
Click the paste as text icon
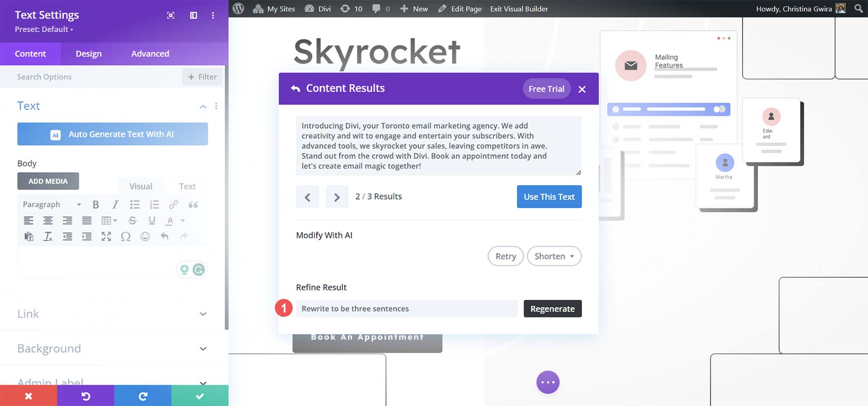29,236
